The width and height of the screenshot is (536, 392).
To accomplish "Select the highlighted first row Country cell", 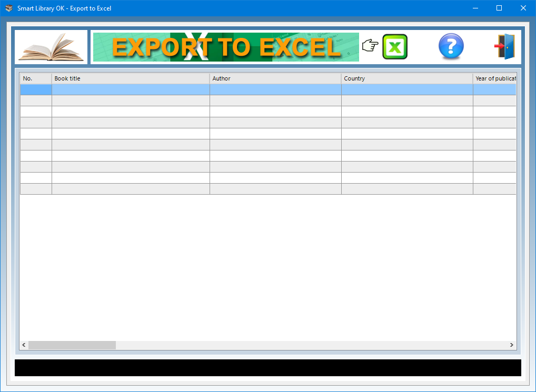I will pos(407,89).
